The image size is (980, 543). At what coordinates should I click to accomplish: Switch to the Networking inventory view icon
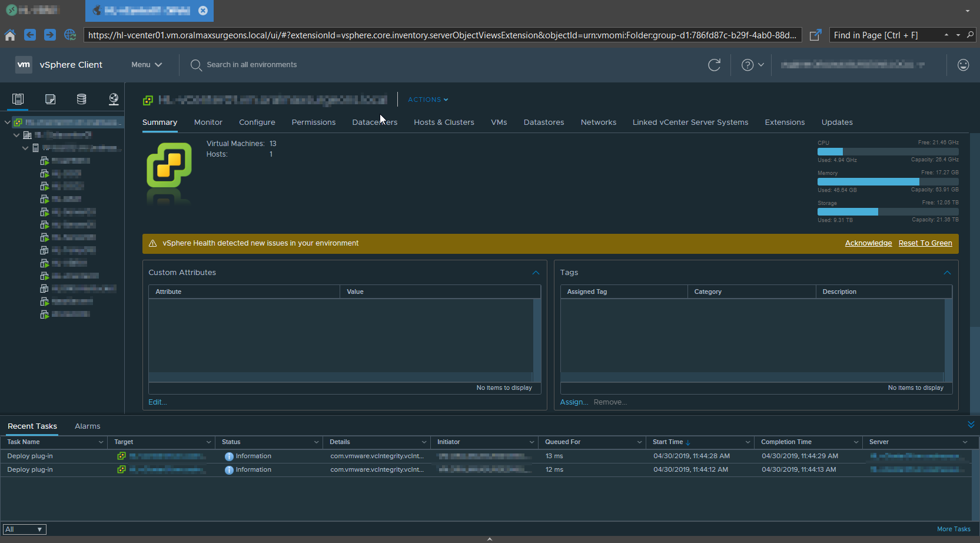114,99
